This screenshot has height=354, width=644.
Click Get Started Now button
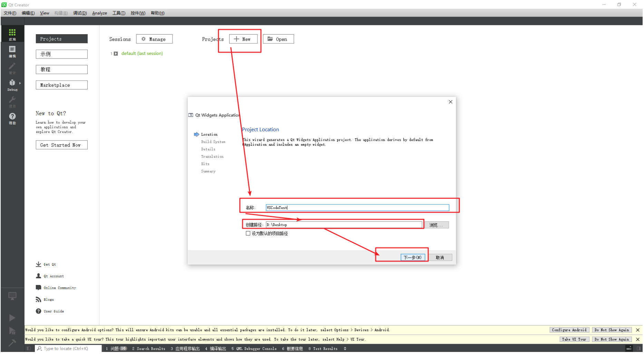pos(61,145)
